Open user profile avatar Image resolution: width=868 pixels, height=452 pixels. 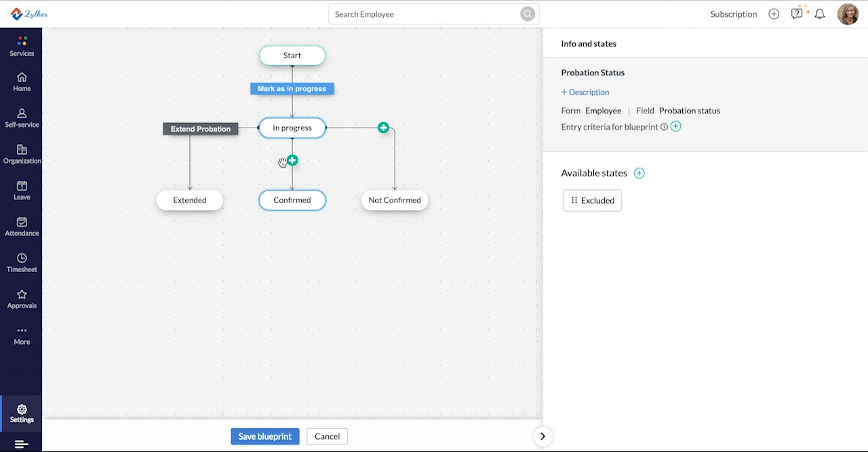(x=848, y=14)
